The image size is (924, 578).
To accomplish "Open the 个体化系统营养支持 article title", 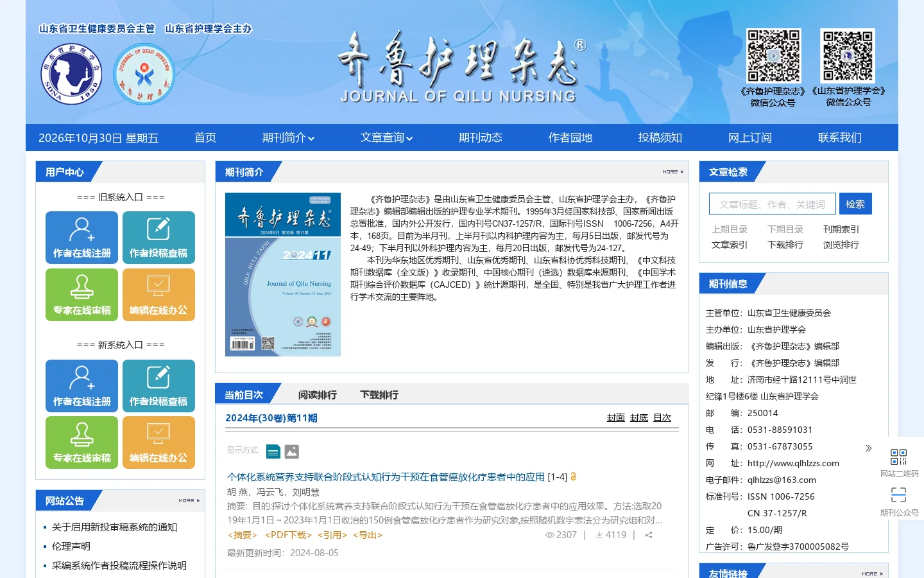I will pos(386,477).
